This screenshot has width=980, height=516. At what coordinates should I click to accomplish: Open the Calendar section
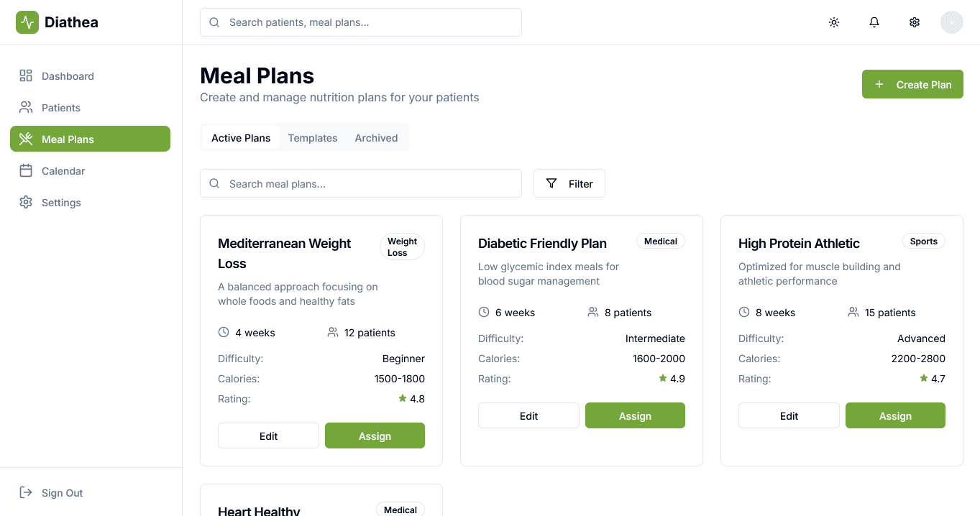click(x=63, y=170)
